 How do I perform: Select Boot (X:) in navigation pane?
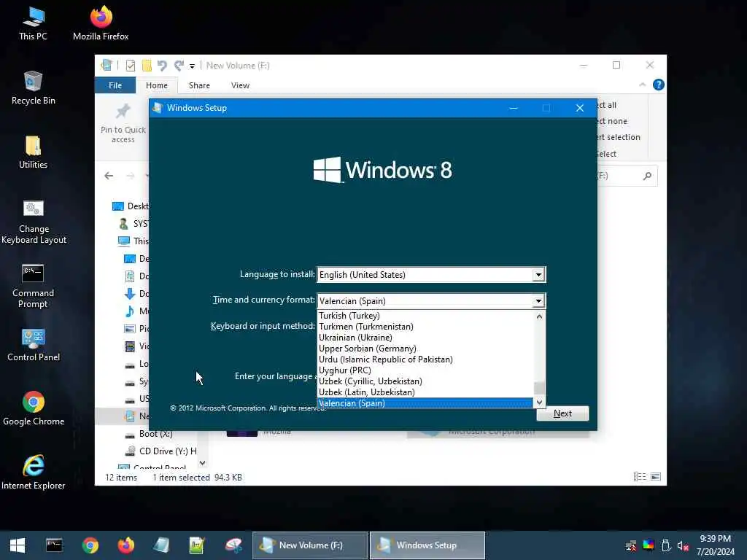point(155,434)
